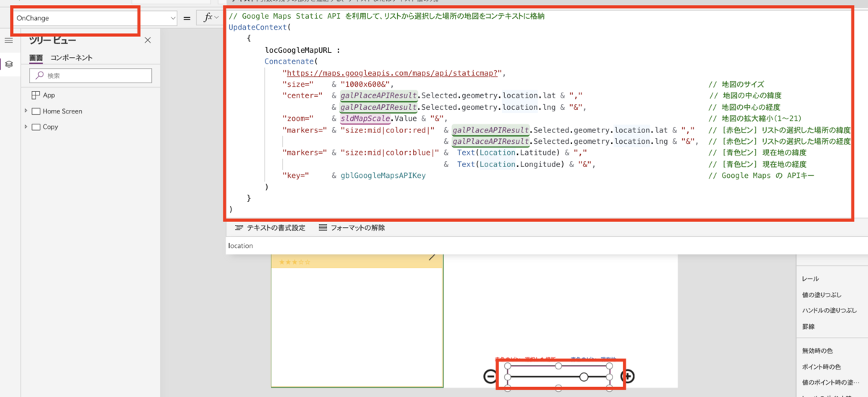Click the minus zoom-out icon beside slider

click(x=490, y=376)
